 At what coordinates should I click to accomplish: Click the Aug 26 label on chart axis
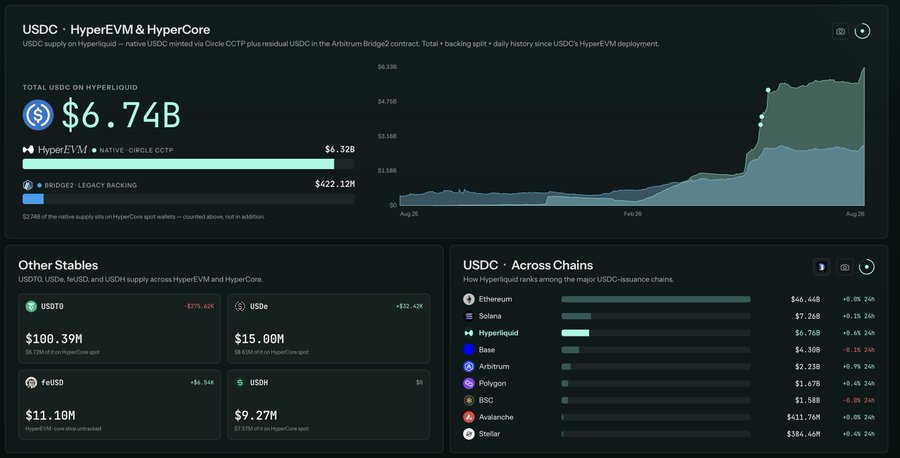click(x=855, y=214)
